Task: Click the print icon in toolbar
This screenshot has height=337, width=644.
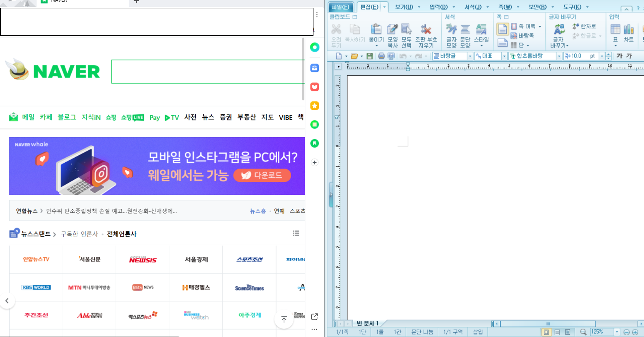Action: pos(381,56)
